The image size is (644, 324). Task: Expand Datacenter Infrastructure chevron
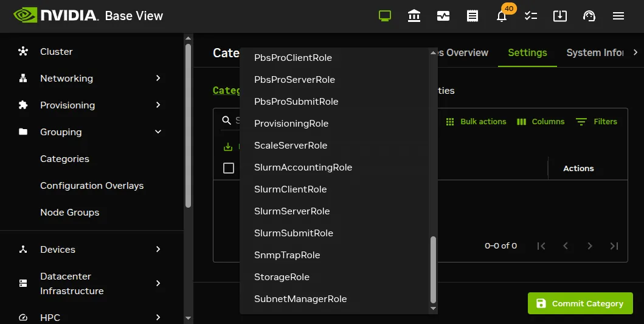click(x=158, y=283)
